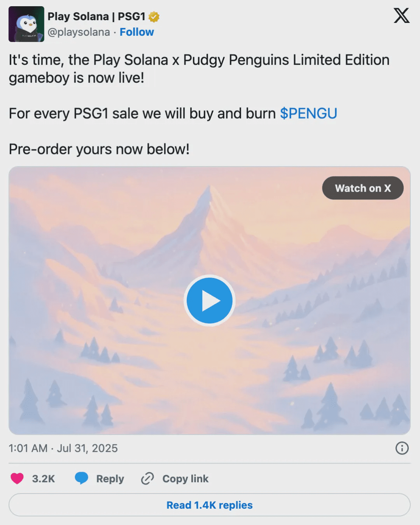This screenshot has width=420, height=525.
Task: Click the copy link chain icon
Action: pyautogui.click(x=147, y=478)
